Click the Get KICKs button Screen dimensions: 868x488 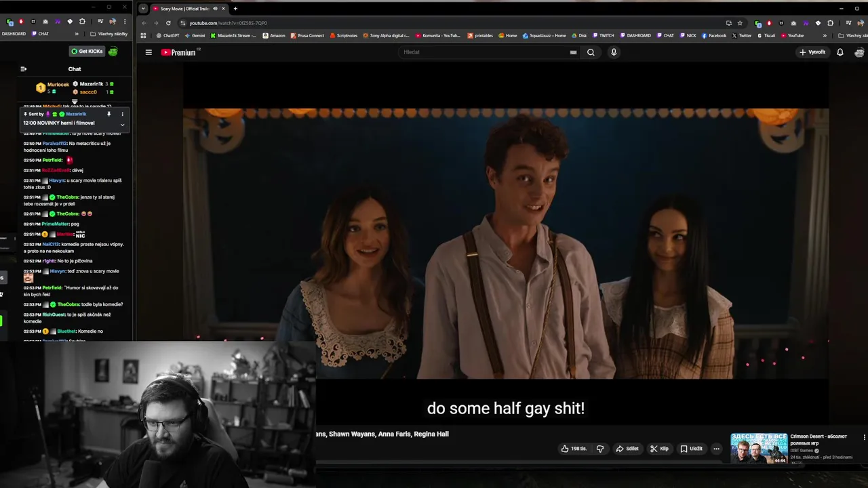pos(87,52)
